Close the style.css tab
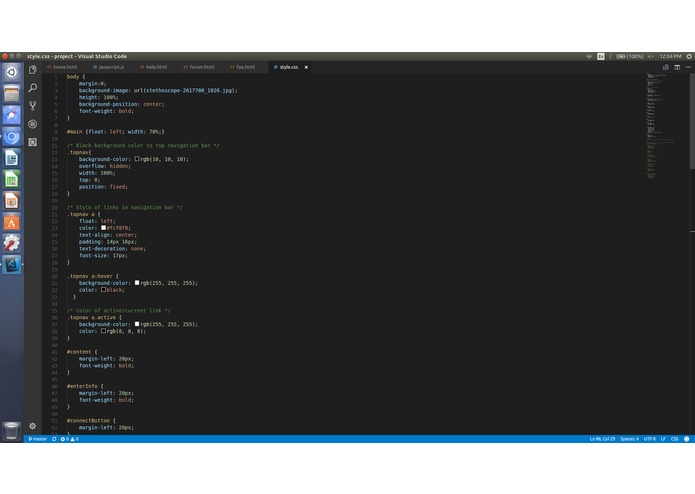 (x=306, y=67)
